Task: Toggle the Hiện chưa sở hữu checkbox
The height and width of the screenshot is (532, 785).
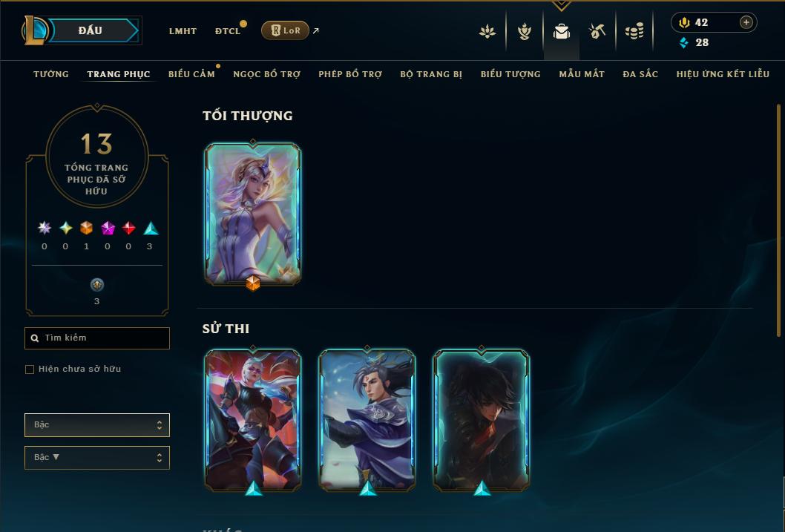Action: pyautogui.click(x=30, y=370)
